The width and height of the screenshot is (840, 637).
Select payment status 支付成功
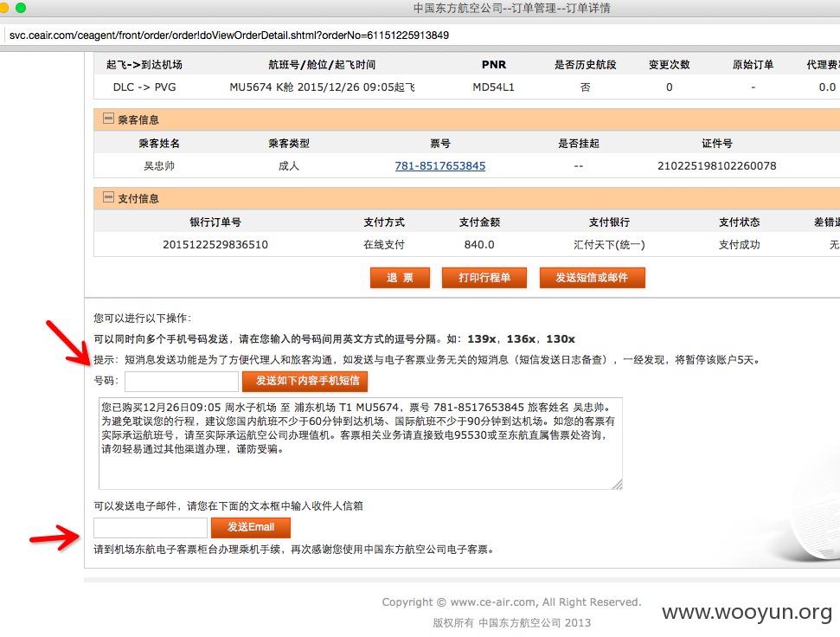point(740,245)
